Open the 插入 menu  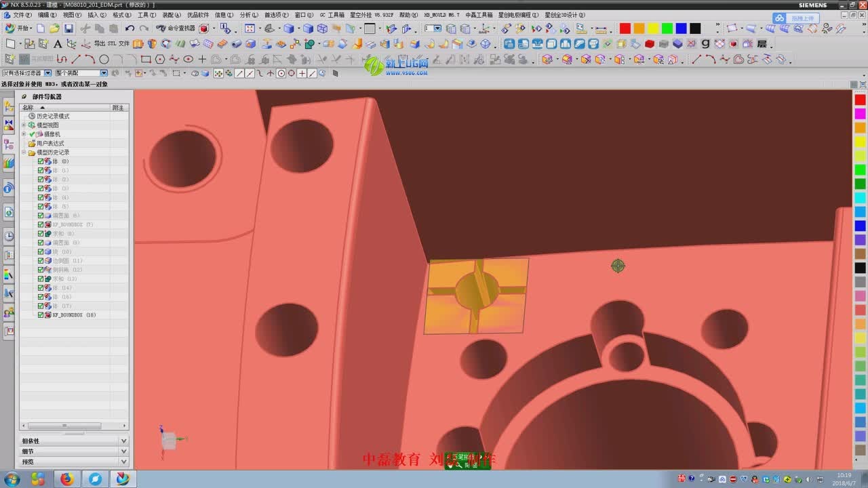97,14
